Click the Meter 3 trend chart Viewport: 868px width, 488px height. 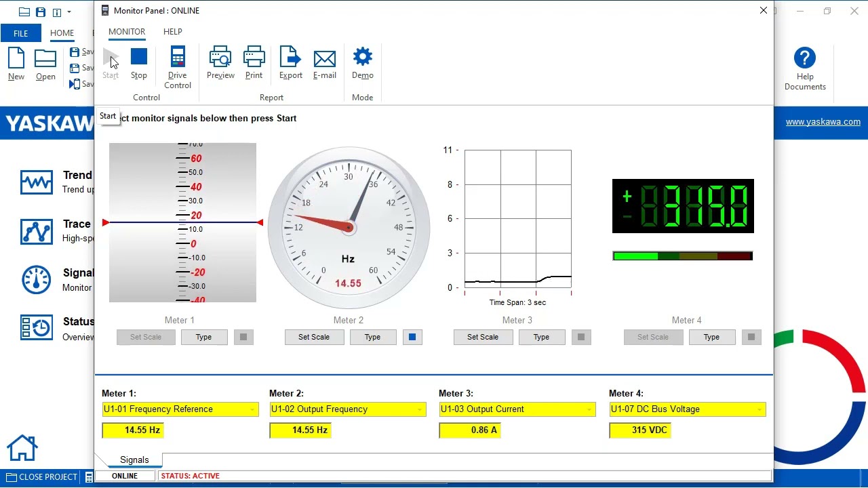(x=517, y=219)
